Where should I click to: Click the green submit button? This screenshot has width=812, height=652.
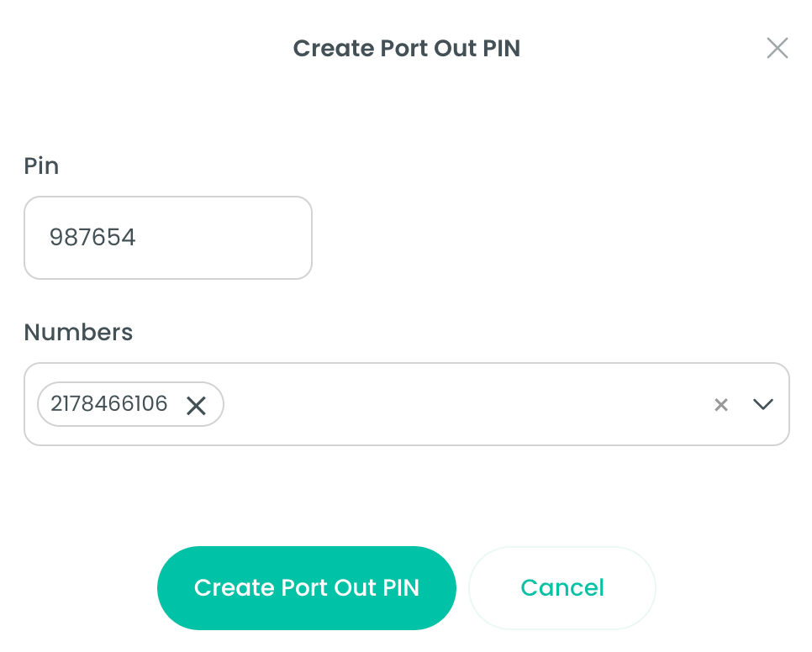[306, 587]
